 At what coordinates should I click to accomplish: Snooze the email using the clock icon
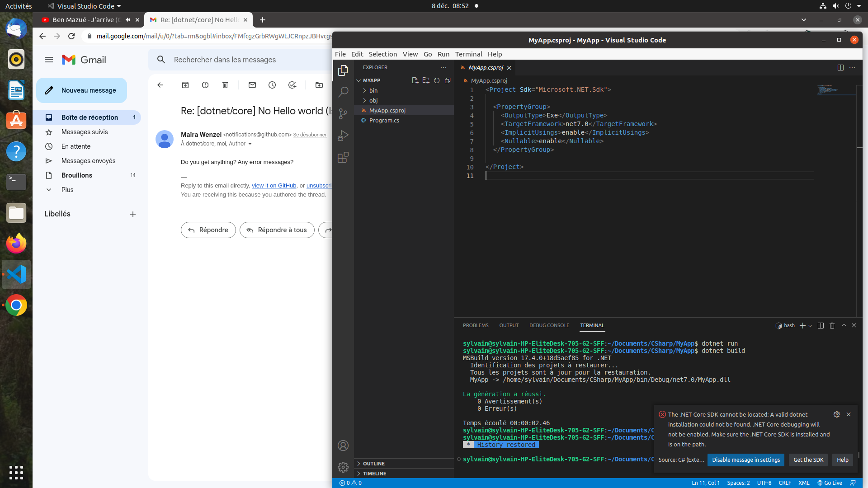point(272,85)
